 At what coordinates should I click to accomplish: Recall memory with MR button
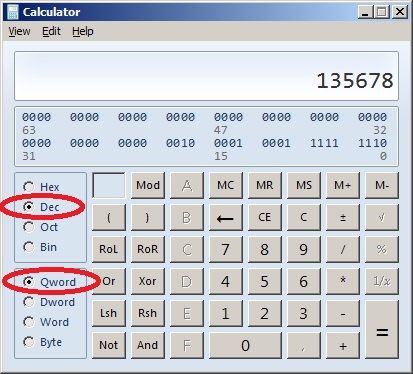265,185
